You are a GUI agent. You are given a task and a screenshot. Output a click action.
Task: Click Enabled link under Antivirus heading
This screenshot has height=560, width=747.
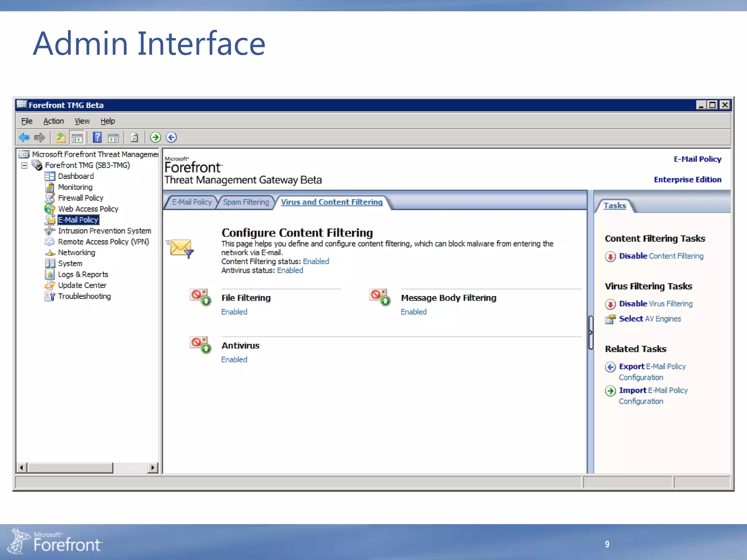pyautogui.click(x=234, y=359)
